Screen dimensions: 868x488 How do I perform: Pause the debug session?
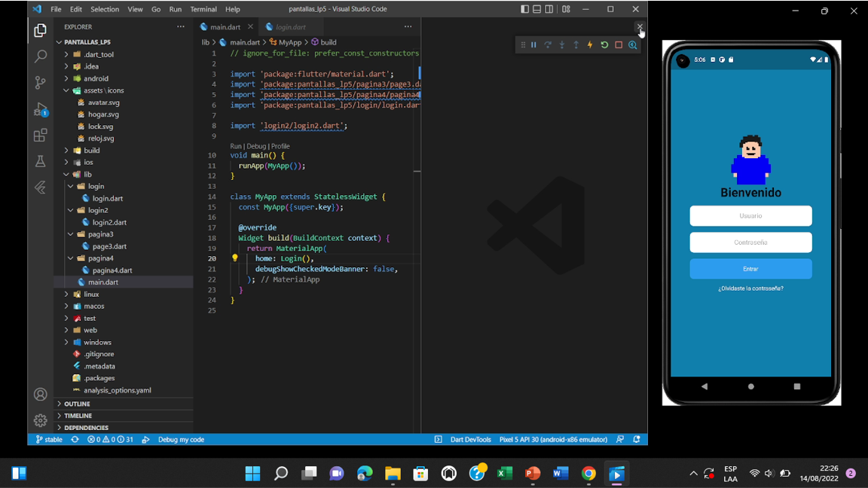[x=533, y=45]
